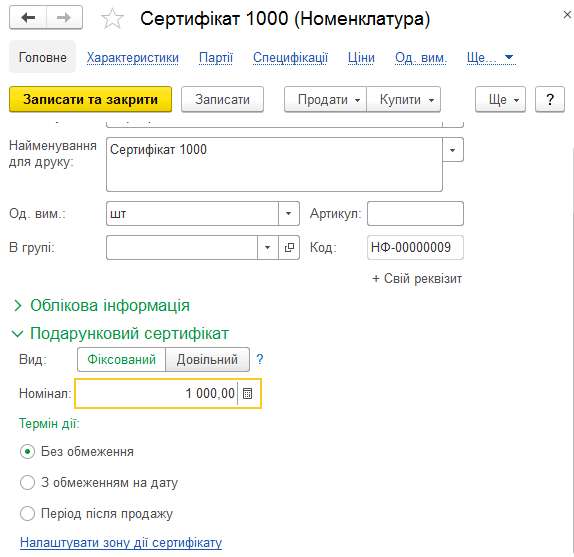
Task: Click Записати та закрити button
Action: [x=90, y=99]
